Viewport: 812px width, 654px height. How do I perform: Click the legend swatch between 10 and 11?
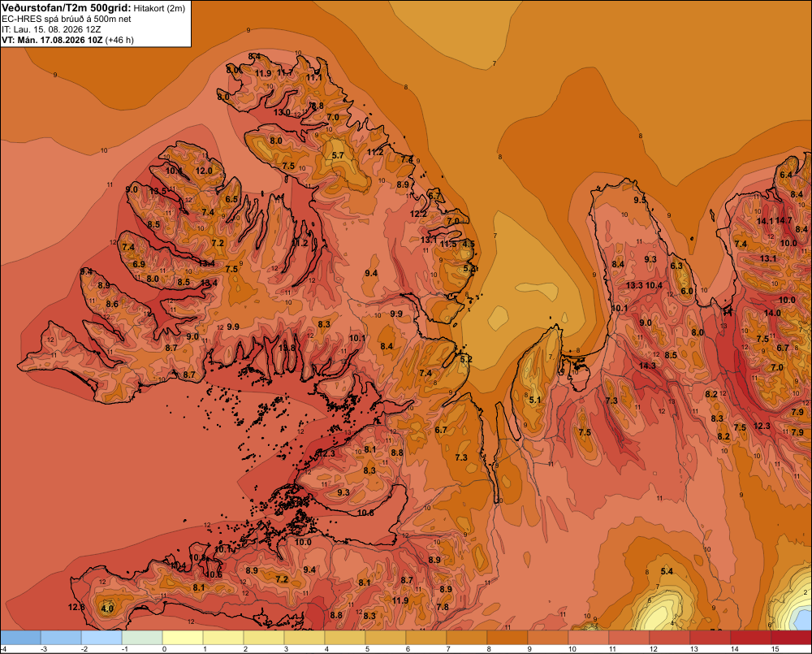(588, 638)
